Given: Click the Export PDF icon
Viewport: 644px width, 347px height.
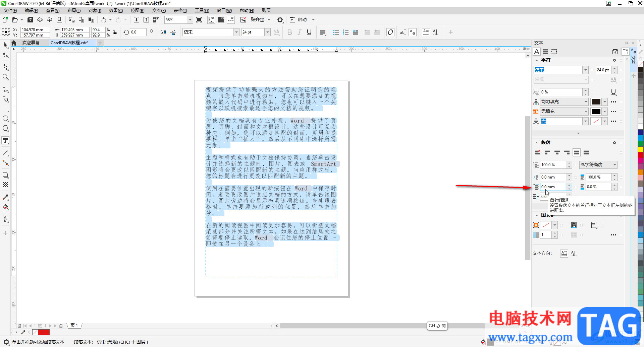Looking at the screenshot, I should pyautogui.click(x=156, y=20).
